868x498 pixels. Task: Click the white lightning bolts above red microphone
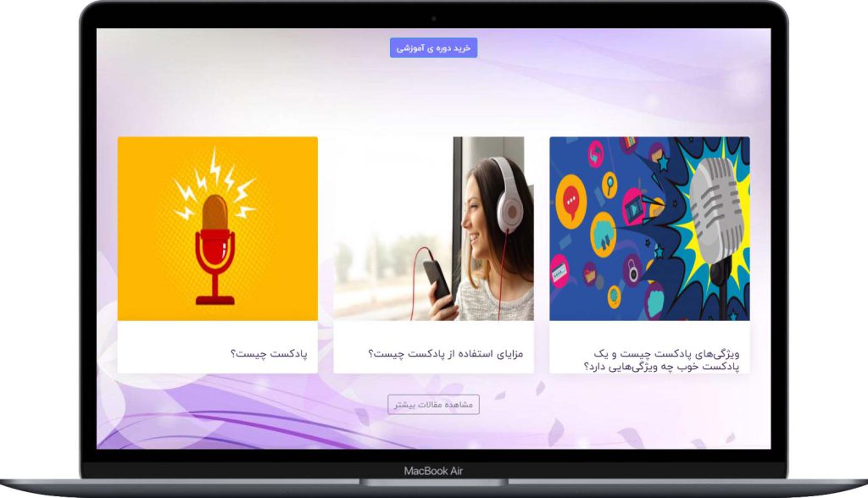[x=215, y=180]
